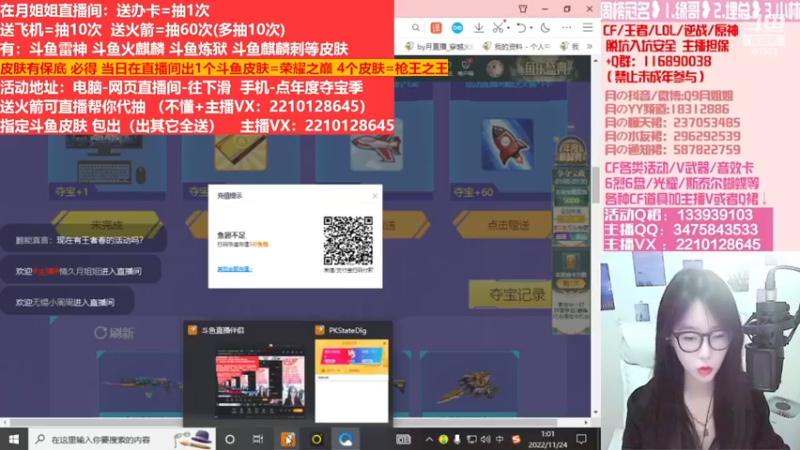Click the volume speaker tray icon

click(x=486, y=439)
